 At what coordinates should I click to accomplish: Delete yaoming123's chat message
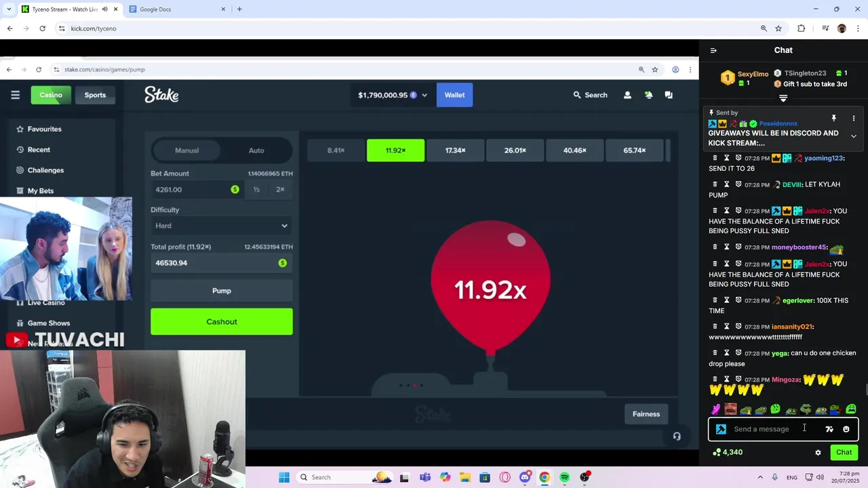coord(715,158)
